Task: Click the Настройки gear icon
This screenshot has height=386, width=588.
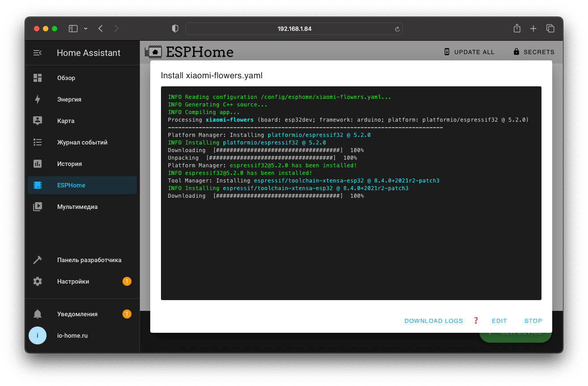Action: pyautogui.click(x=38, y=281)
